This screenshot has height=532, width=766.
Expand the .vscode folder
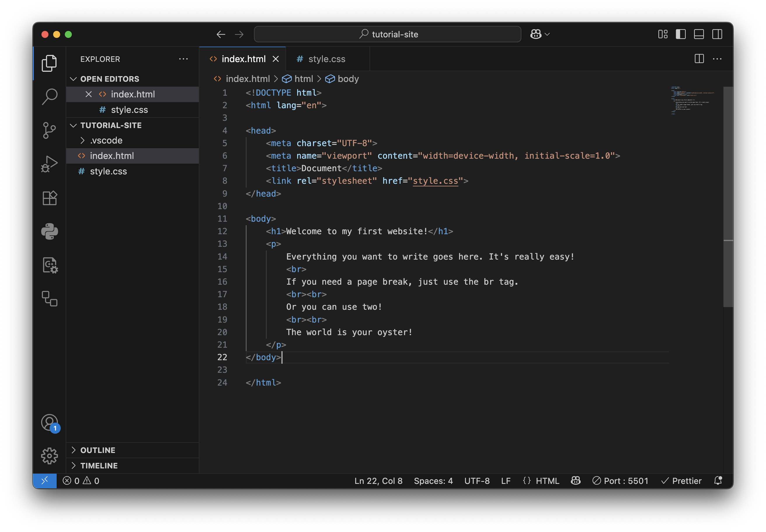click(133, 140)
